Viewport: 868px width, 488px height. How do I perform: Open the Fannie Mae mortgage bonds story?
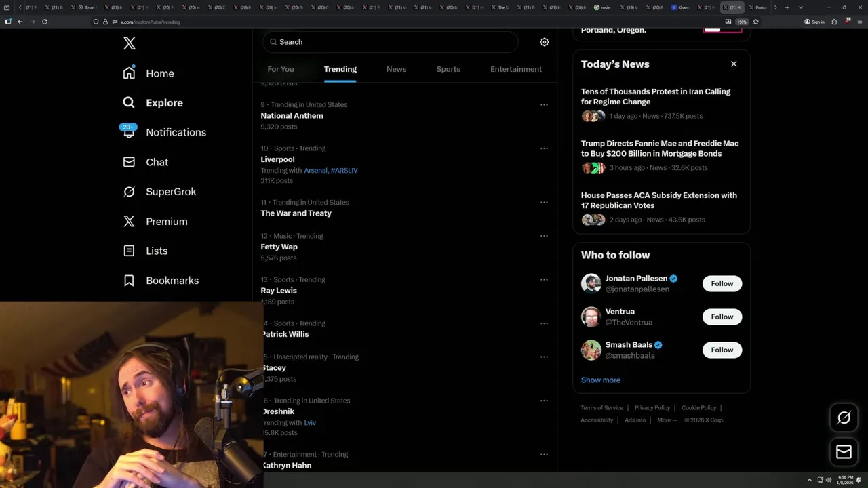pos(660,148)
